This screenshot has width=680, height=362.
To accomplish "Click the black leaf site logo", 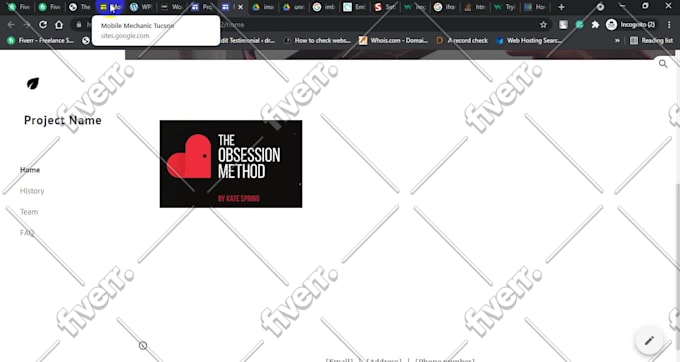I will pyautogui.click(x=33, y=83).
